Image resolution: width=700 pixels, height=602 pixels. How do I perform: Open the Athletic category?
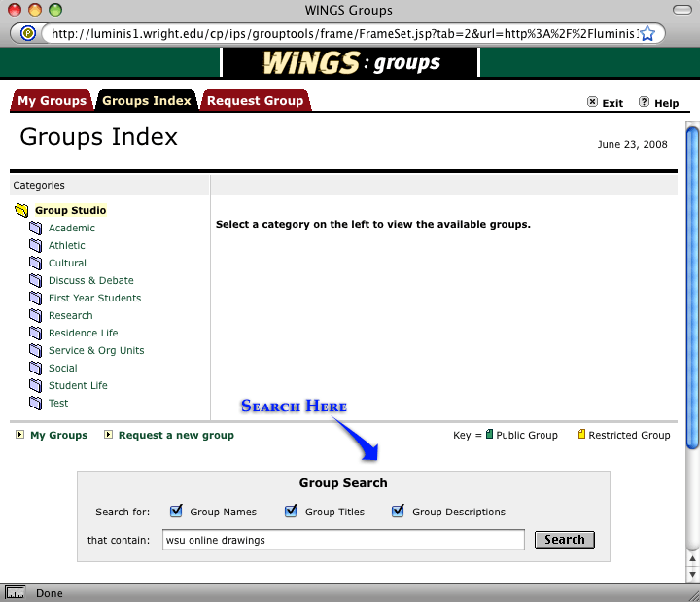(x=66, y=246)
